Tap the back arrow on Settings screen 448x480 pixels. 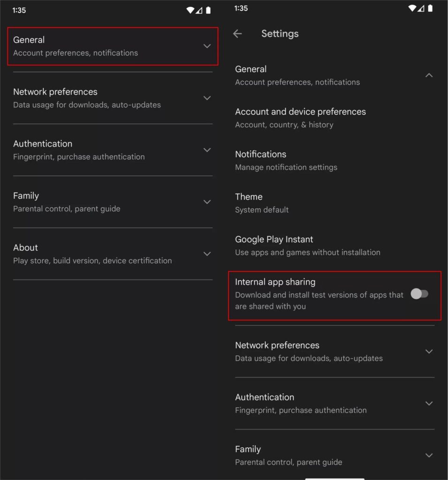(237, 34)
